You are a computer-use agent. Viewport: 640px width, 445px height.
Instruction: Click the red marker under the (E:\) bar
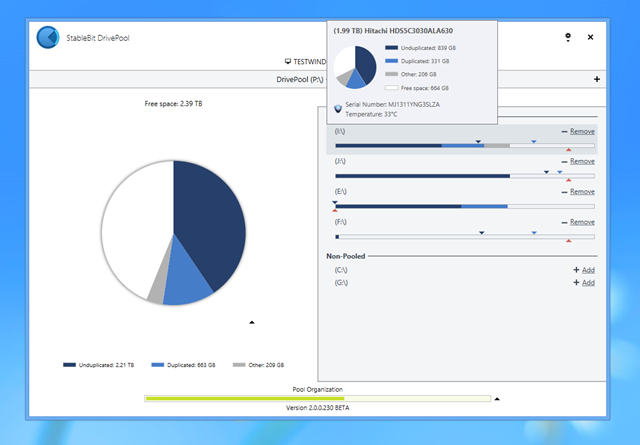[x=335, y=211]
